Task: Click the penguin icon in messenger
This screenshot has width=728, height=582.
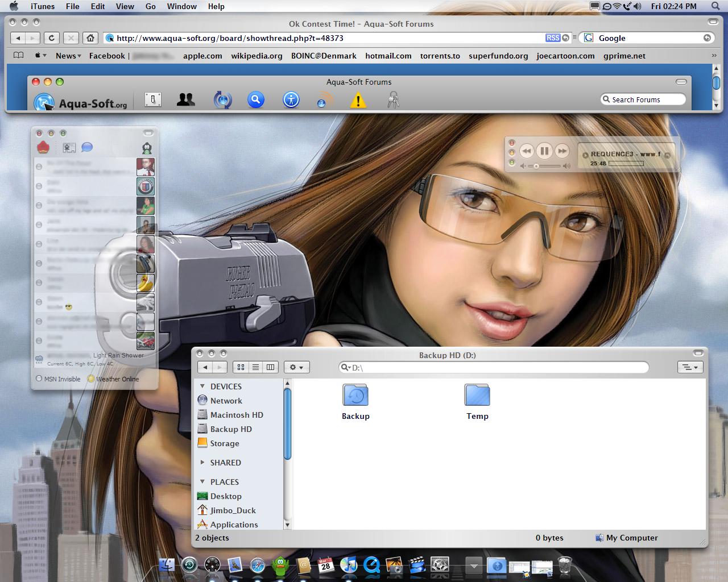Action: click(147, 148)
